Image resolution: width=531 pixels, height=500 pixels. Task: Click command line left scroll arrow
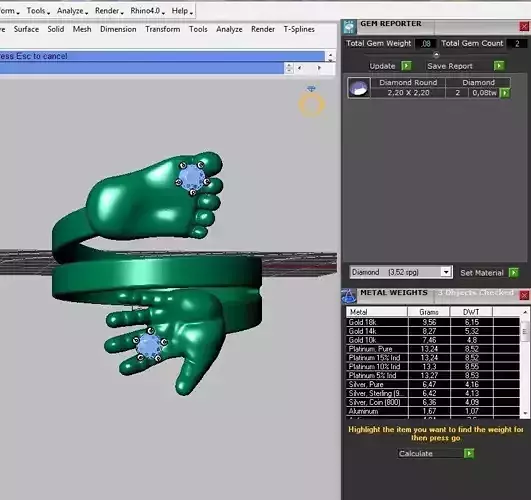(x=299, y=68)
